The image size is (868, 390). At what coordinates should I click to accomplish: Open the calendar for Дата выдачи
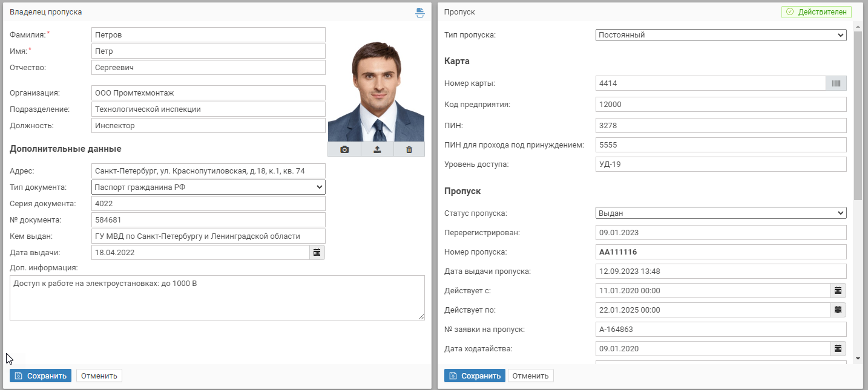(317, 252)
